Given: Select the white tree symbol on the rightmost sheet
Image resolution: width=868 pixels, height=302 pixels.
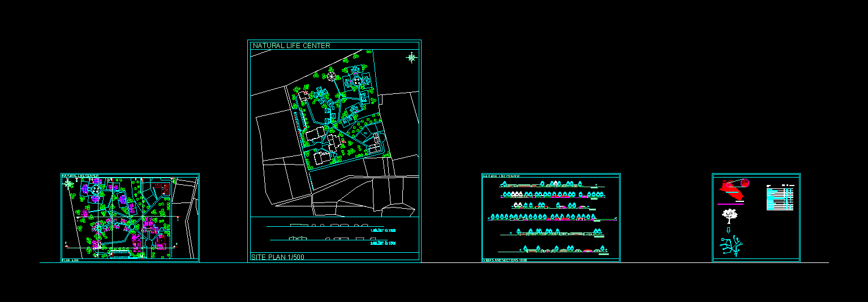Looking at the screenshot, I should (729, 215).
